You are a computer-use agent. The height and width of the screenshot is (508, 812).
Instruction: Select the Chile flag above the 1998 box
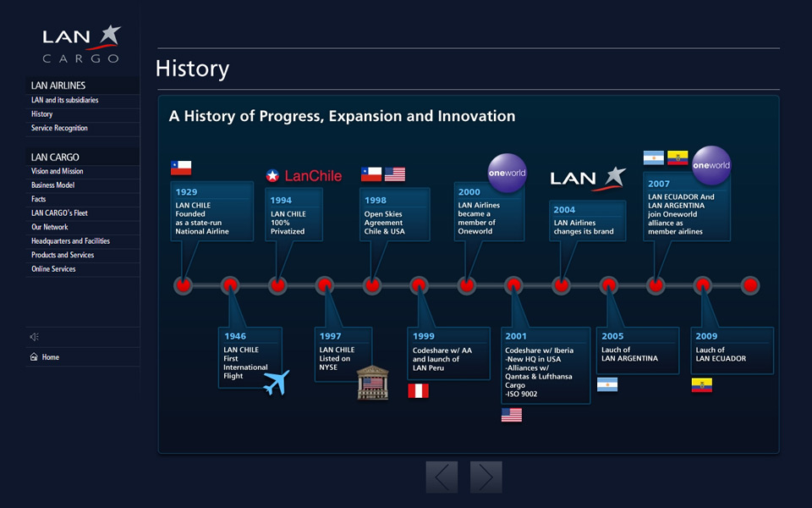pos(371,174)
